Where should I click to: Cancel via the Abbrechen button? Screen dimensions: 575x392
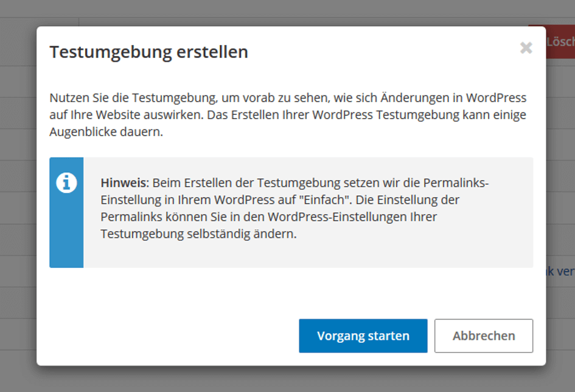[x=484, y=335]
